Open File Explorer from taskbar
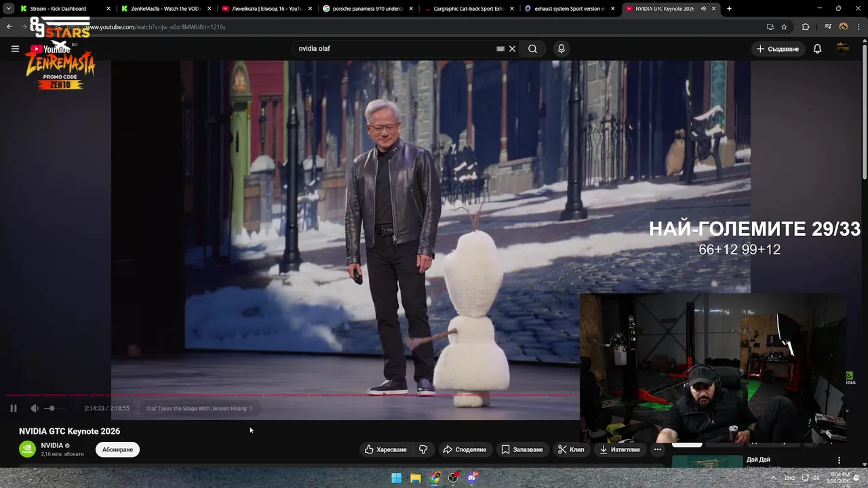The width and height of the screenshot is (868, 488). [416, 478]
